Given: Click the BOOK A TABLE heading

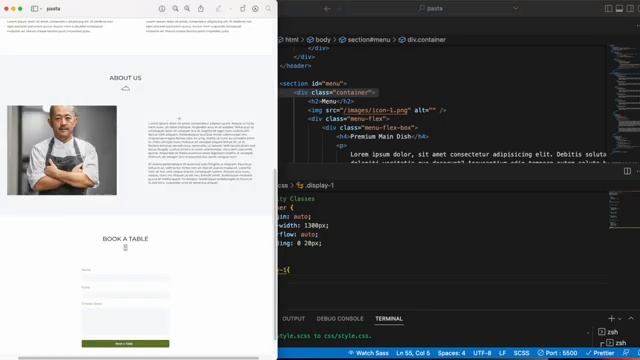Looking at the screenshot, I should click(125, 239).
